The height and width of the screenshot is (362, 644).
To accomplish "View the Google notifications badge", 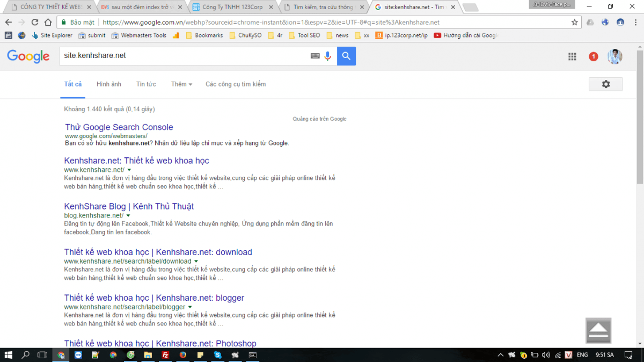I will point(593,56).
